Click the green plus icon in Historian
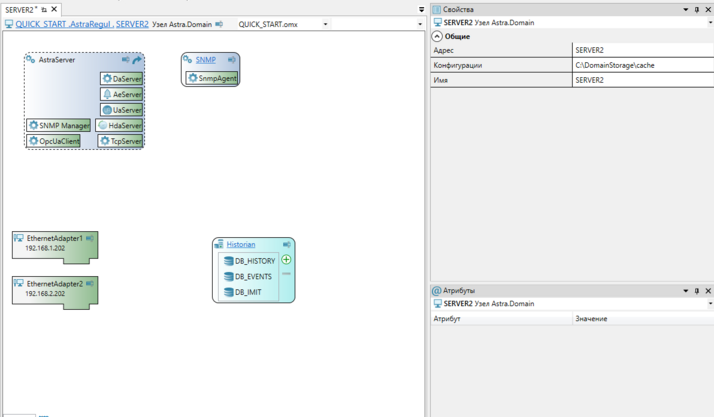This screenshot has height=417, width=714. coord(286,260)
